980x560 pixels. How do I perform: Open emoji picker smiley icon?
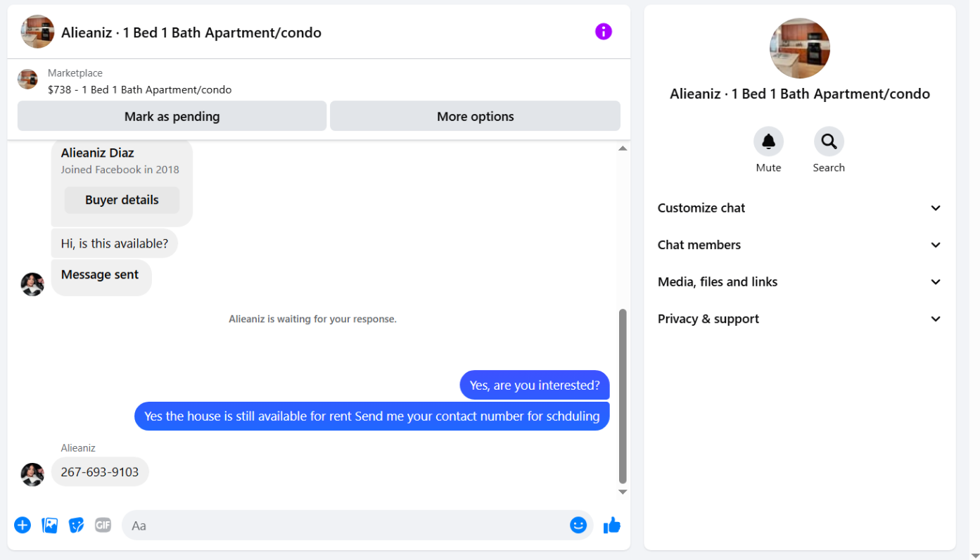coord(578,525)
